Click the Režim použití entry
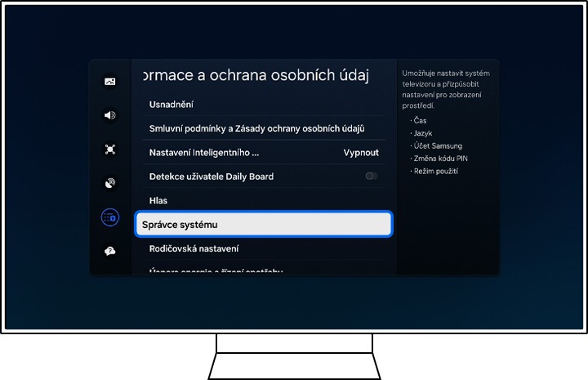 (x=435, y=171)
